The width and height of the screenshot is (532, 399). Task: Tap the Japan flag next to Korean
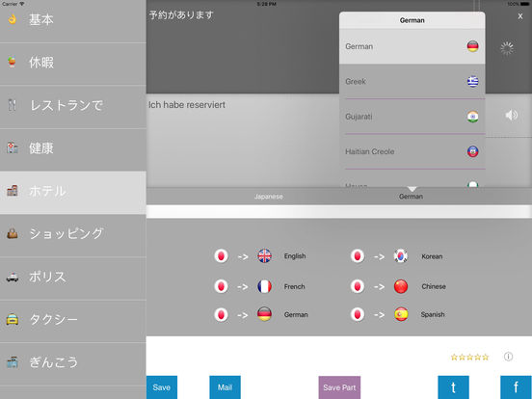tap(358, 255)
